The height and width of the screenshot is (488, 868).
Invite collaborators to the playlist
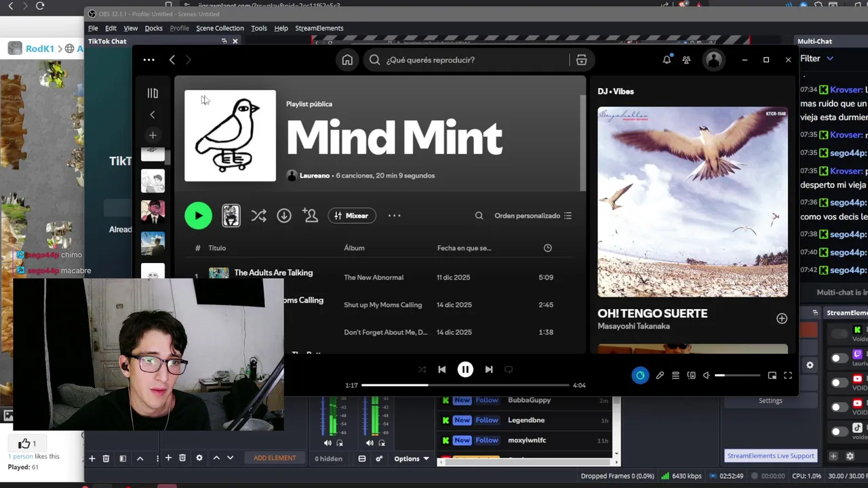[311, 216]
